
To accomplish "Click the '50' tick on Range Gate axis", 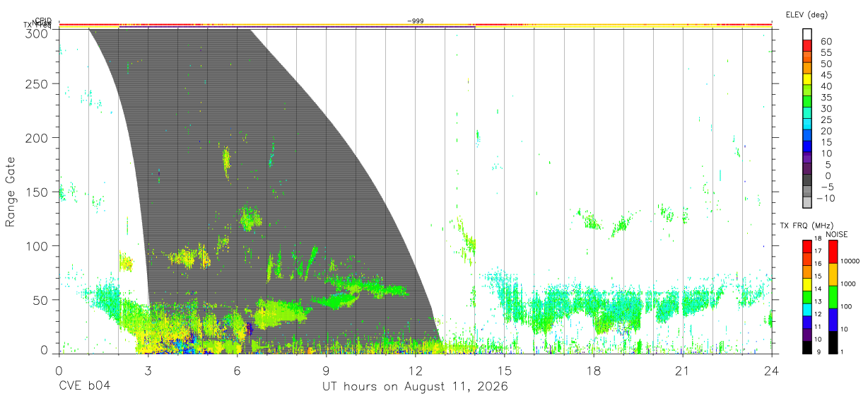I will [x=40, y=300].
